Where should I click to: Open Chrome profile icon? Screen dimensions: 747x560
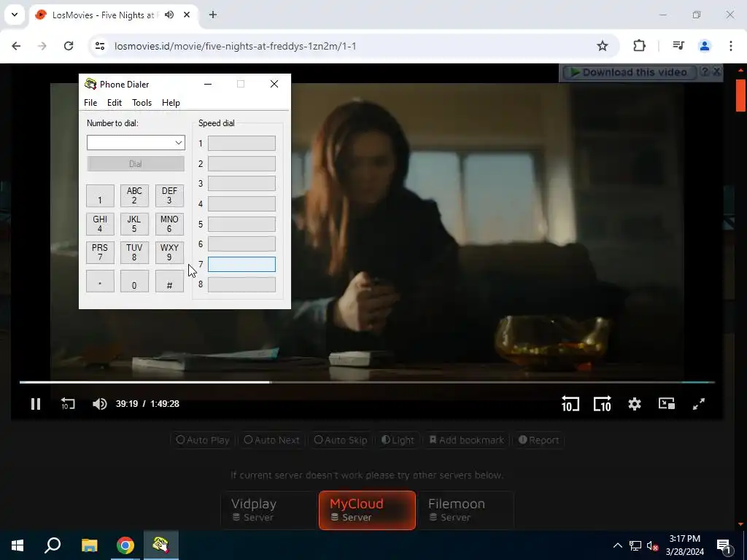705,46
